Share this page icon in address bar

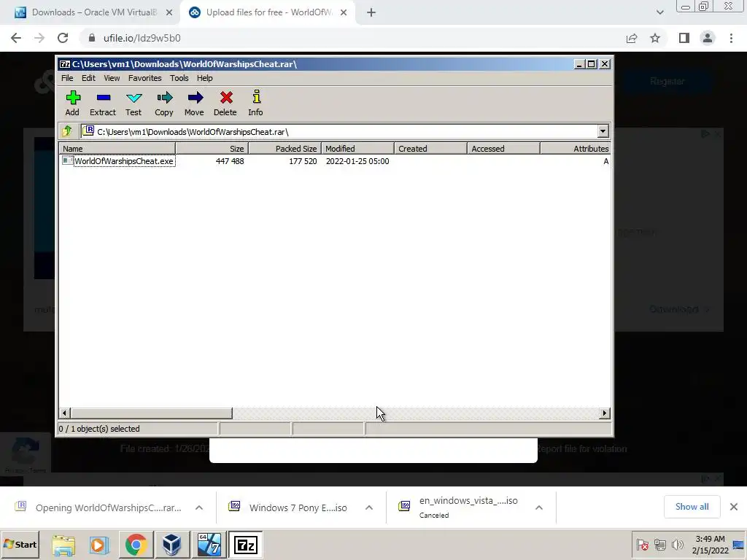[x=632, y=38]
